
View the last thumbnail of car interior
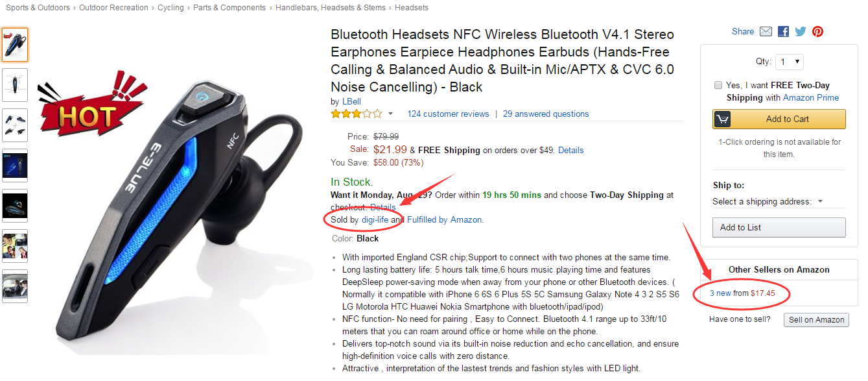pos(15,286)
